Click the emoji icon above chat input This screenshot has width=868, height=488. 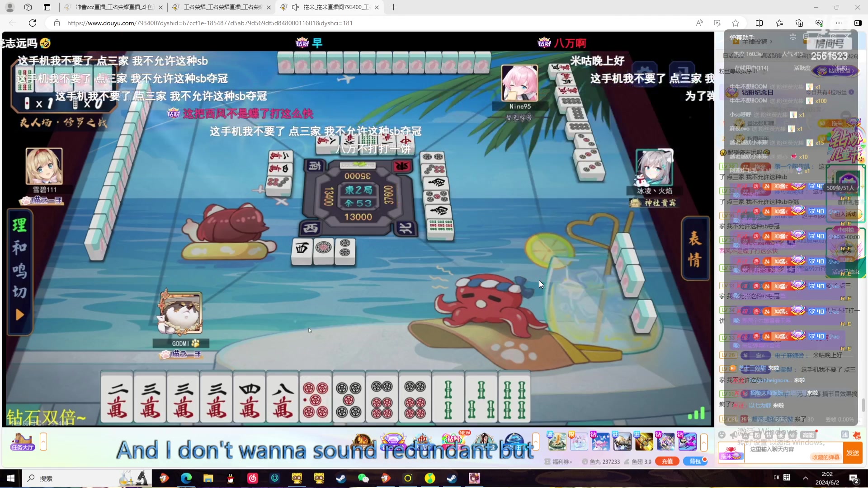coord(722,435)
